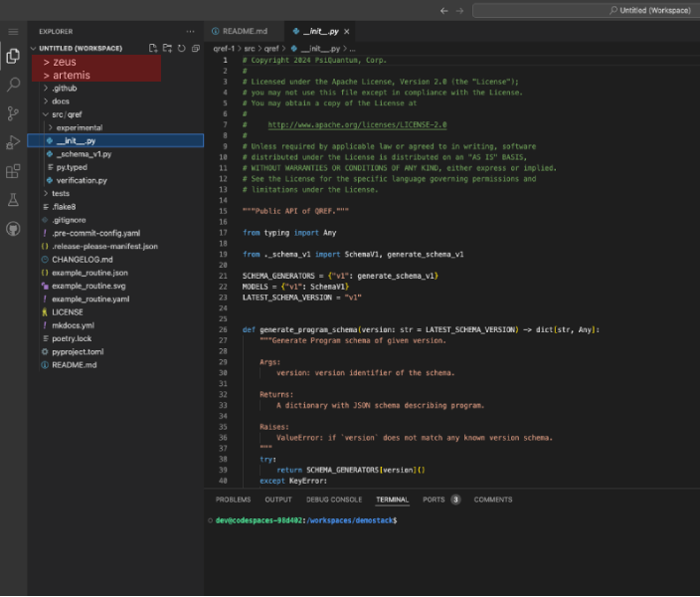Click the New Folder icon in Explorer
Screen dimensions: 700x597
pos(167,49)
